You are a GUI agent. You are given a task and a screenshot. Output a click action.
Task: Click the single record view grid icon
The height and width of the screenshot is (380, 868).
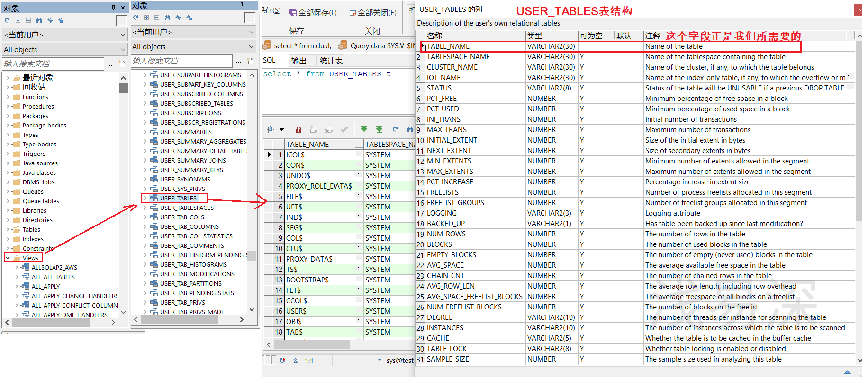(271, 129)
